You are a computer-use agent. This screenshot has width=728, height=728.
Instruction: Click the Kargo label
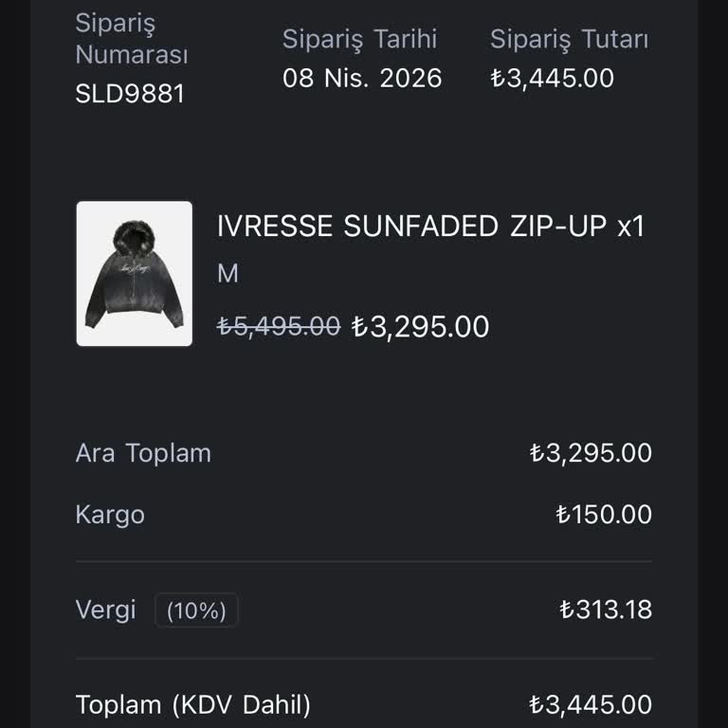(110, 515)
